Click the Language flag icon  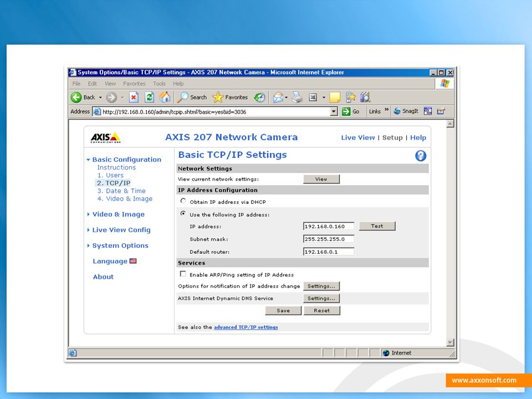133,261
